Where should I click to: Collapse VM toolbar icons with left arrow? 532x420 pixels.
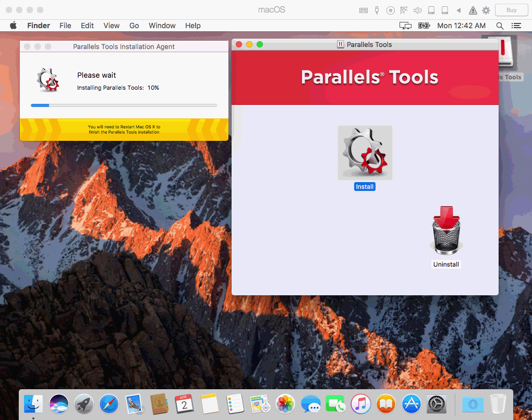458,10
